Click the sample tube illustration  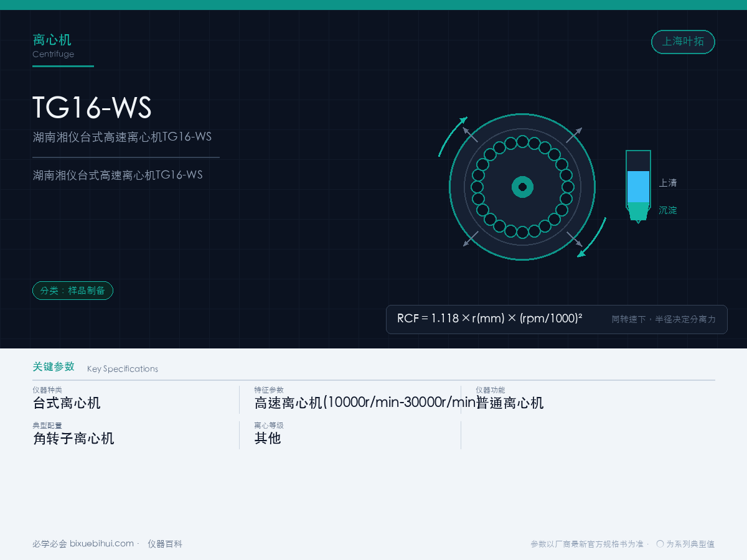[x=638, y=186]
